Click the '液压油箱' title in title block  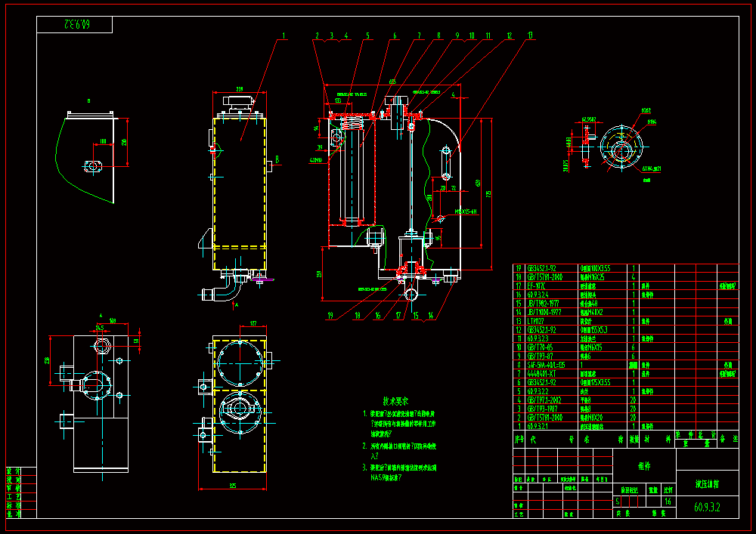pos(707,484)
